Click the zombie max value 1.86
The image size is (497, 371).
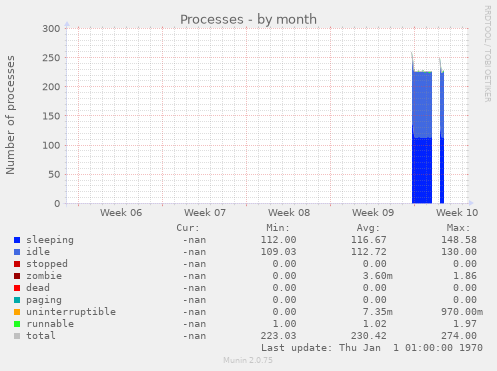coord(465,276)
